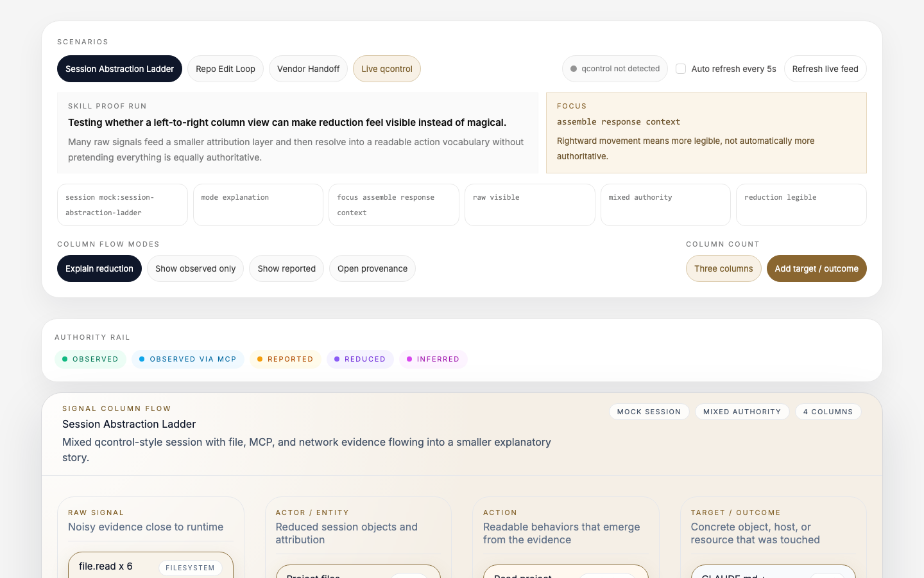924x578 pixels.
Task: Pick the REDUCED authority badge
Action: (360, 359)
